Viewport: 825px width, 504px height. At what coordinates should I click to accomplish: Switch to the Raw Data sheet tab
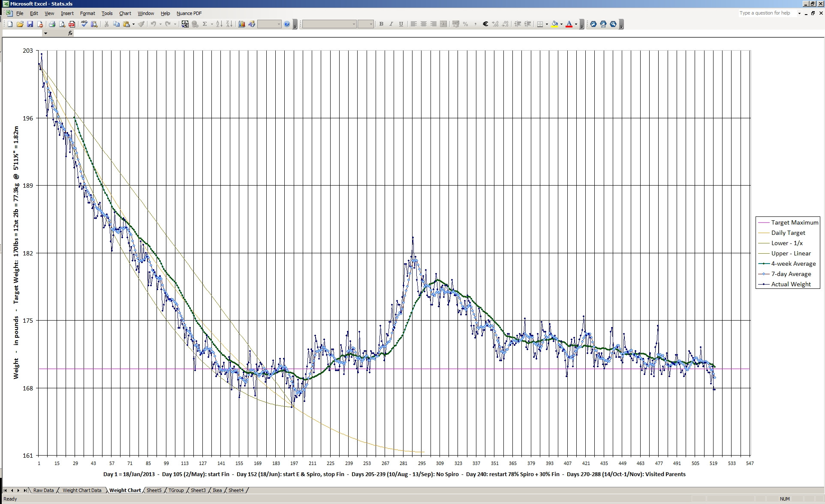tap(43, 490)
